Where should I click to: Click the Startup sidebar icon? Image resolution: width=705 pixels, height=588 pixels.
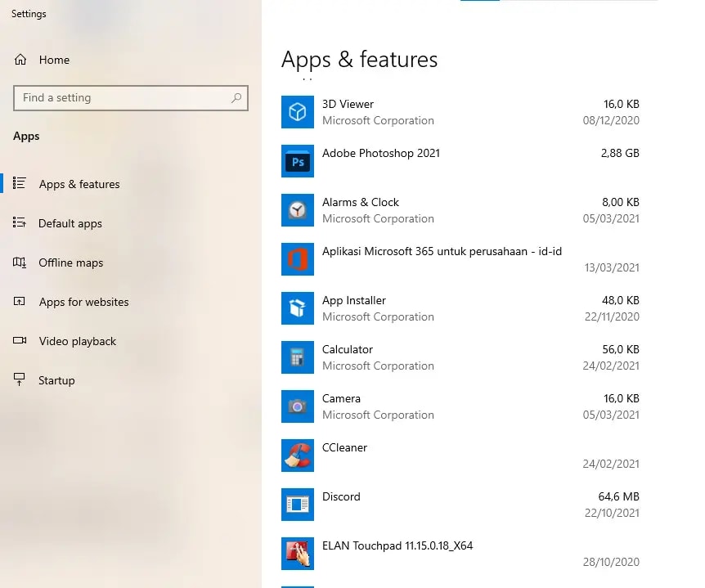[x=20, y=379]
